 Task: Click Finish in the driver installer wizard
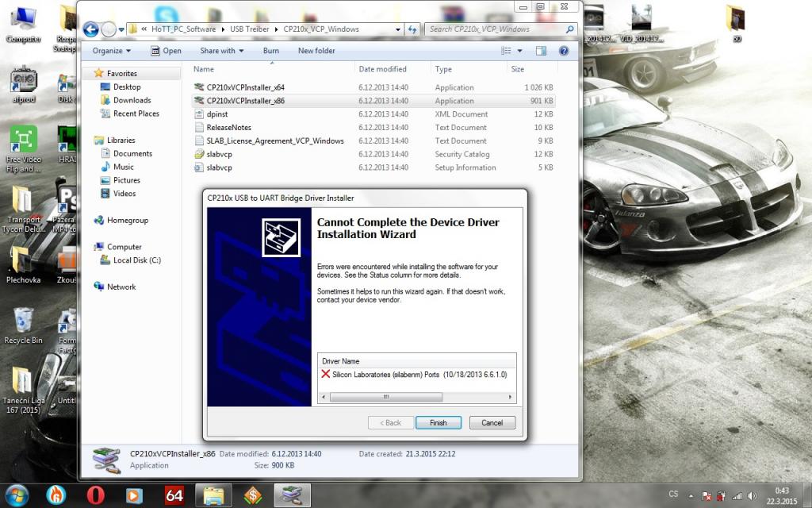coord(438,422)
